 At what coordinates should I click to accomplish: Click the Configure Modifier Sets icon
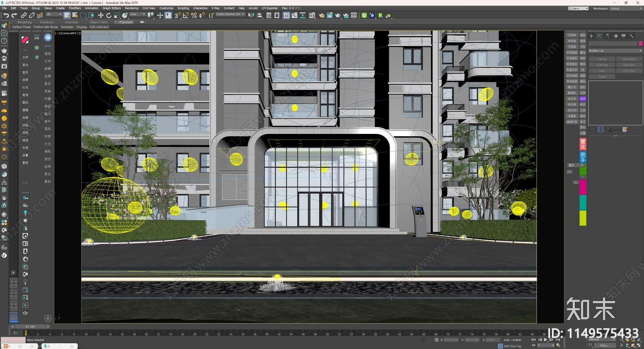[625, 129]
